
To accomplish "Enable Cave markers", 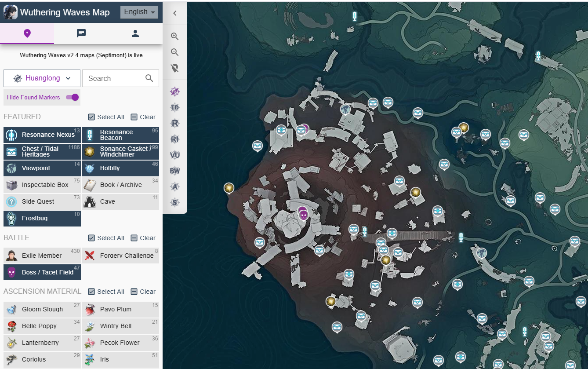I will pos(120,202).
